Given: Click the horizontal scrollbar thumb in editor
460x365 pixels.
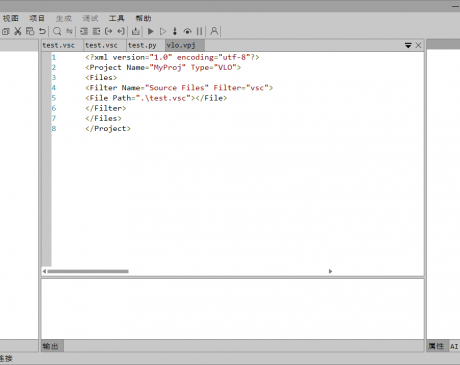Looking at the screenshot, I should tap(88, 271).
